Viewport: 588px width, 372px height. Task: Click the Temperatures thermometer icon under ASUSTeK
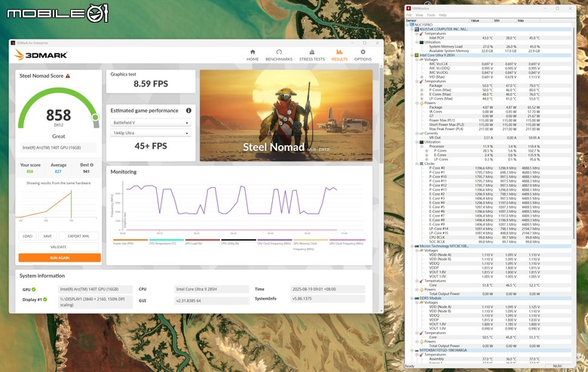(x=421, y=33)
